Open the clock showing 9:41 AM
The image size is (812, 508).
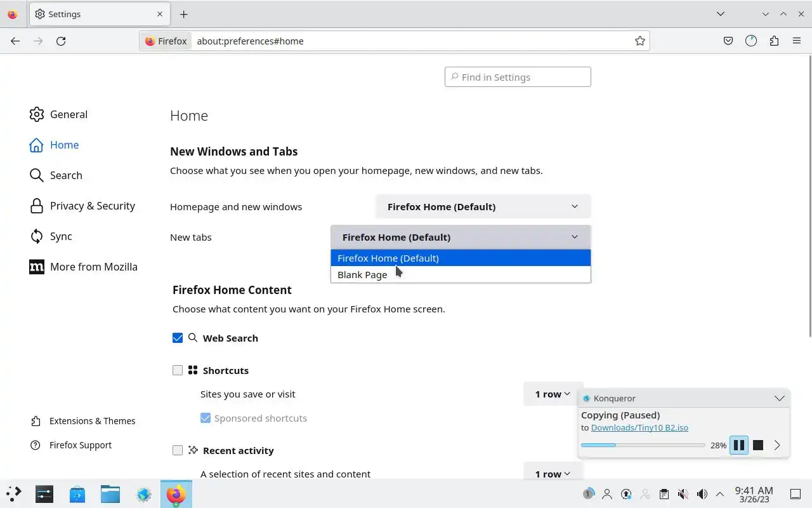754,494
